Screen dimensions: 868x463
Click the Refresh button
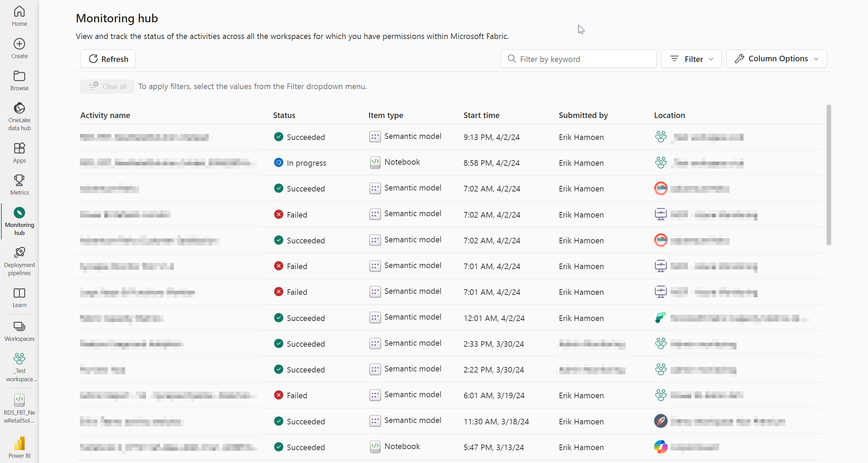[108, 58]
